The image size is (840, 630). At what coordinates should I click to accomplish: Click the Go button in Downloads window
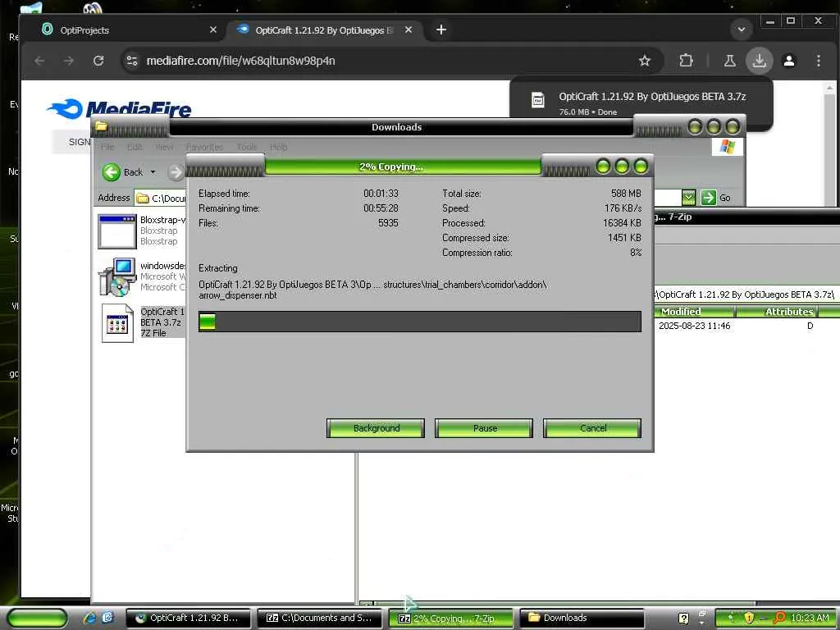[x=716, y=198]
